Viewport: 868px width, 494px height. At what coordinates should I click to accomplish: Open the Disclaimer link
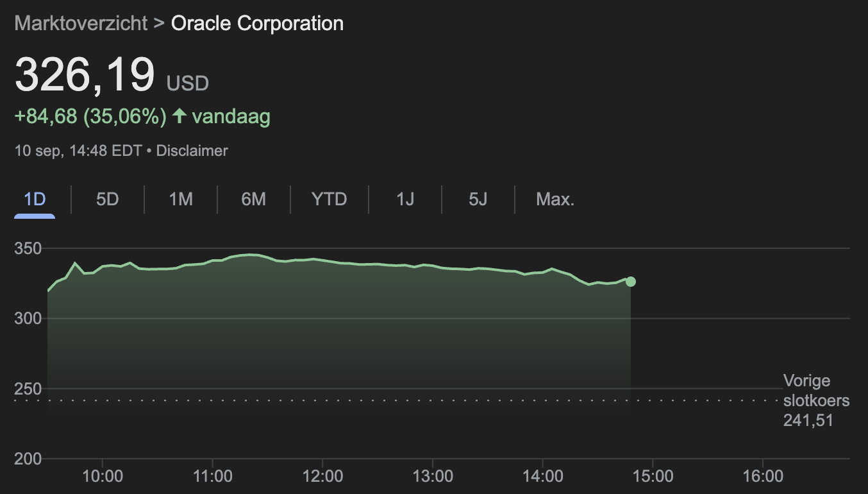pyautogui.click(x=192, y=151)
